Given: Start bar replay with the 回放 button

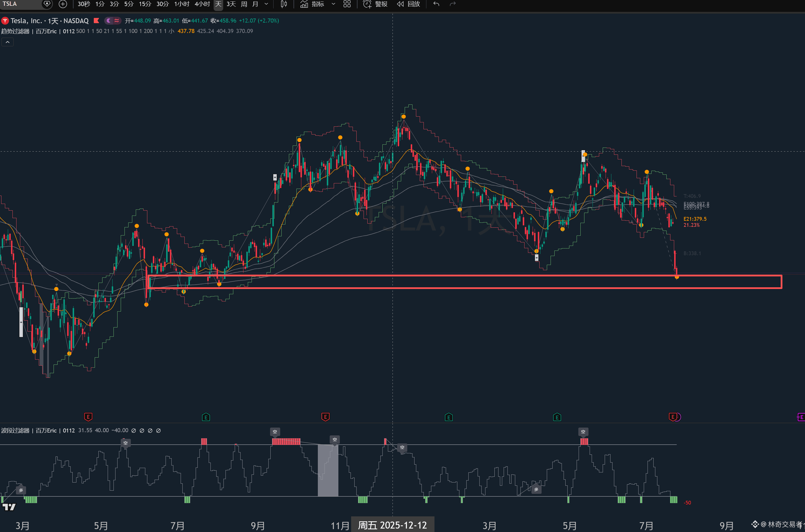Looking at the screenshot, I should coord(409,4).
